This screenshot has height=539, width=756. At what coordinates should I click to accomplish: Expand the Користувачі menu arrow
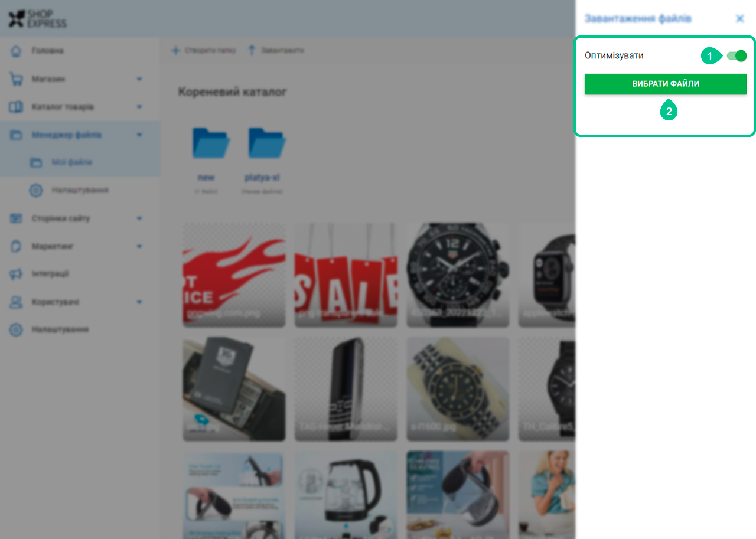(x=139, y=302)
